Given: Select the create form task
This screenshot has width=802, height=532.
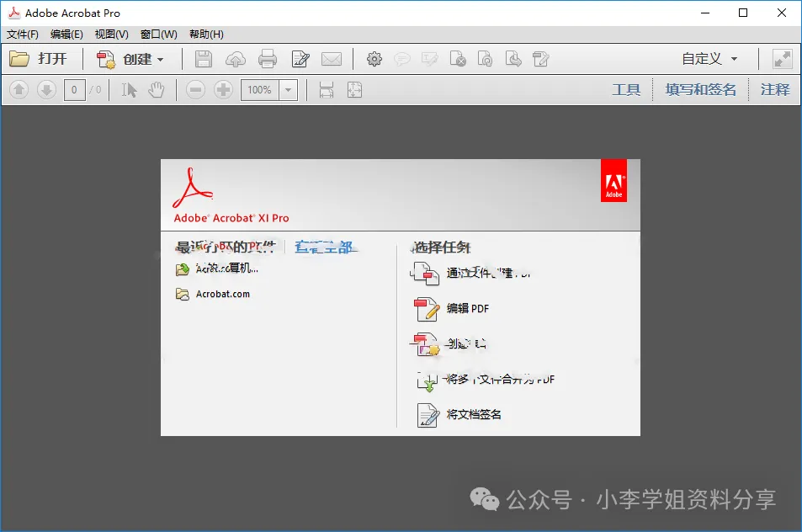Looking at the screenshot, I should pyautogui.click(x=465, y=343).
